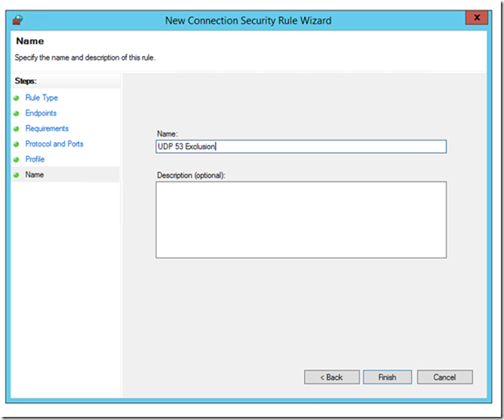
Task: Select the Name step in the list
Action: click(34, 175)
